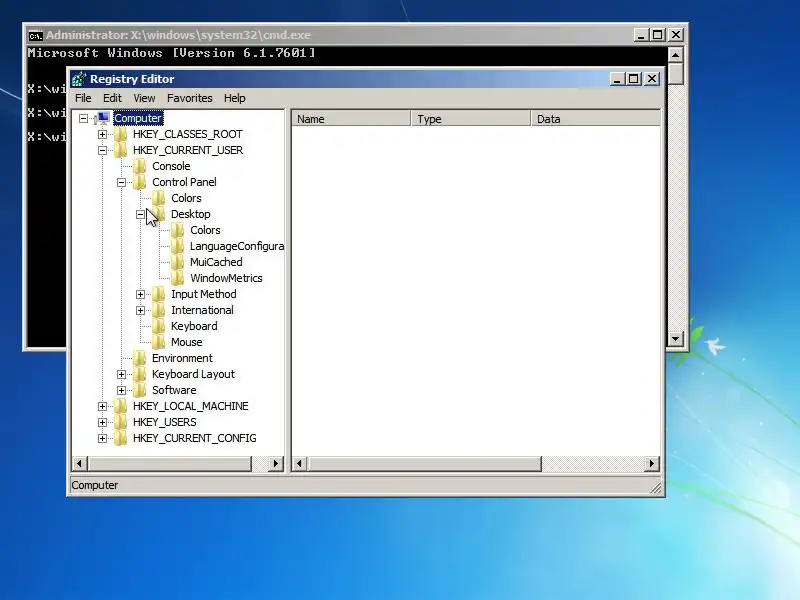Viewport: 800px width, 600px height.
Task: Expand the HKEY_USERS hive
Action: 102,422
